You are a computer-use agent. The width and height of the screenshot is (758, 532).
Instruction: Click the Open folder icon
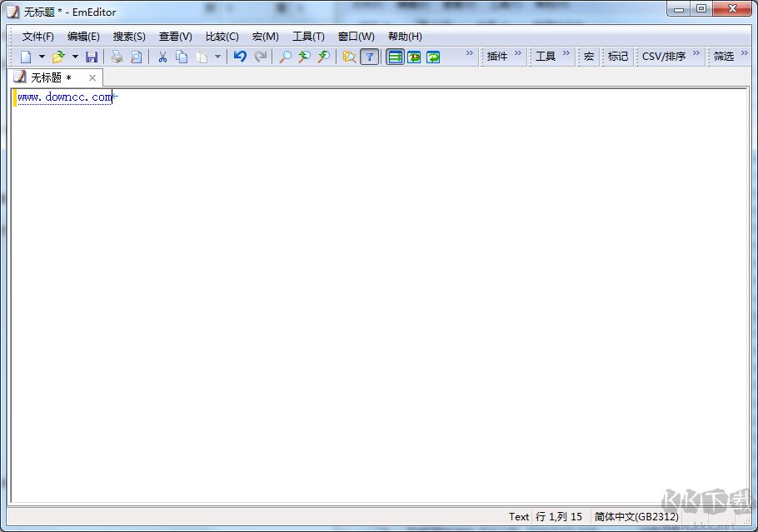[57, 57]
